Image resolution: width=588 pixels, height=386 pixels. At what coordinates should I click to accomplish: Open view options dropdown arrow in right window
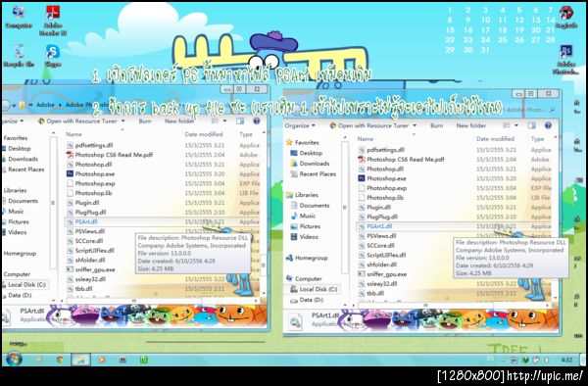pos(516,125)
